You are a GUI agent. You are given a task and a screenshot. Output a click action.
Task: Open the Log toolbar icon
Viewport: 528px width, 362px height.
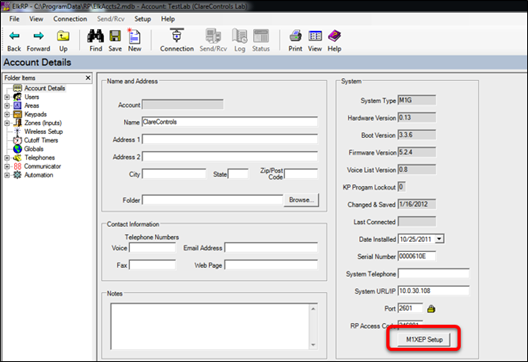pyautogui.click(x=239, y=36)
